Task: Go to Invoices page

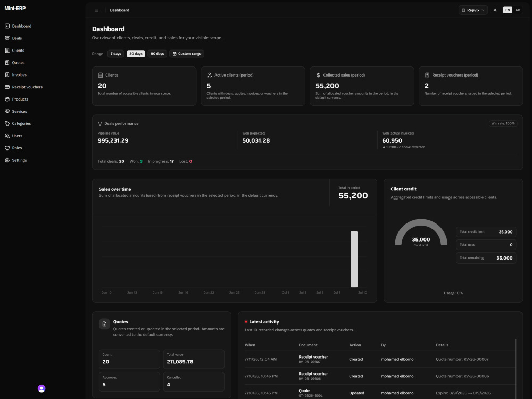Action: (x=19, y=75)
